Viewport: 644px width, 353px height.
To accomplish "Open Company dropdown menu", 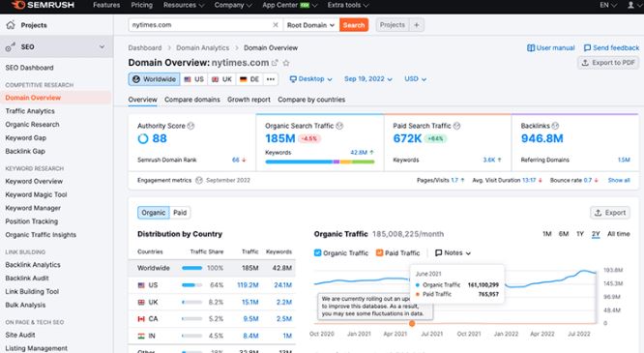I will coord(233,5).
